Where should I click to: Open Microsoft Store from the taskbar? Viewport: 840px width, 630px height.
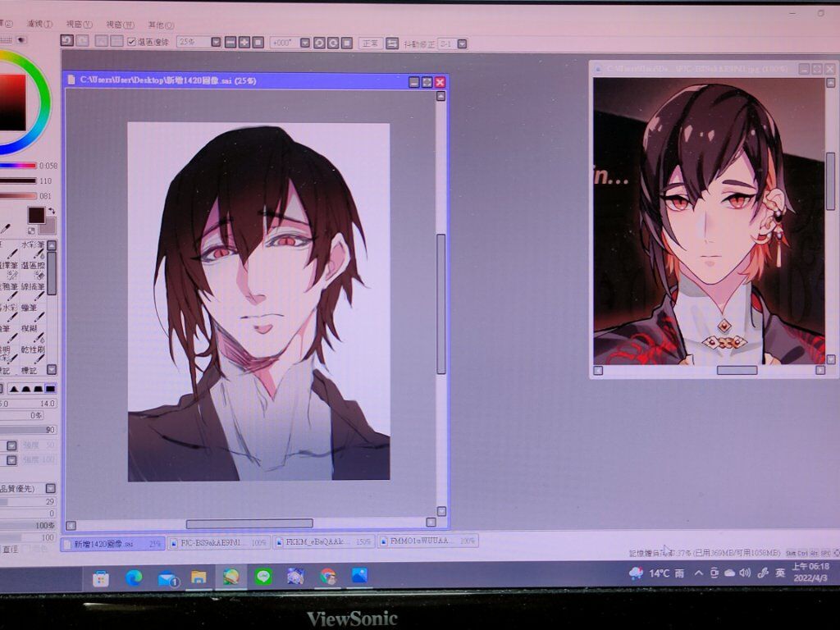click(101, 578)
